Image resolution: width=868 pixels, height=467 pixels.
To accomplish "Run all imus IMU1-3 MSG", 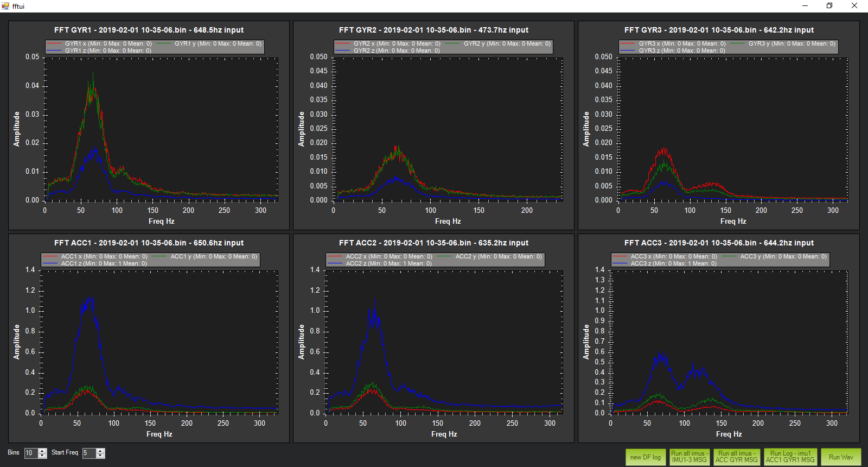I will coord(690,457).
